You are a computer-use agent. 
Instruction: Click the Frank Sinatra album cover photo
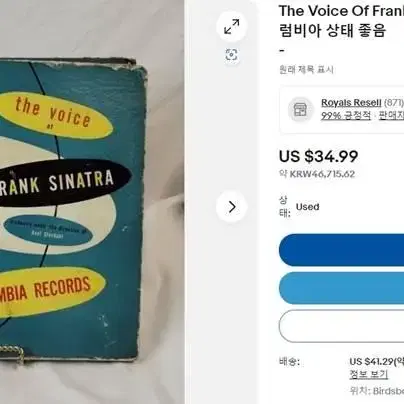point(74,210)
